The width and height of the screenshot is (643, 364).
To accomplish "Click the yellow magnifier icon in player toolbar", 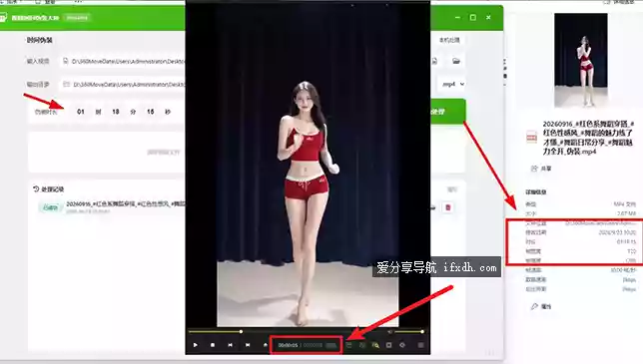I will 375,345.
